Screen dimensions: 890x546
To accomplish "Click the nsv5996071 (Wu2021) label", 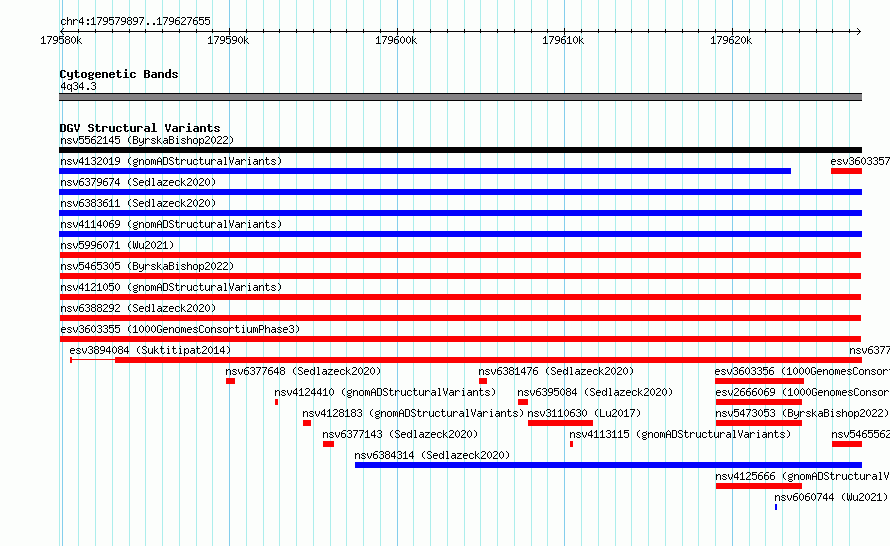I will [x=117, y=245].
